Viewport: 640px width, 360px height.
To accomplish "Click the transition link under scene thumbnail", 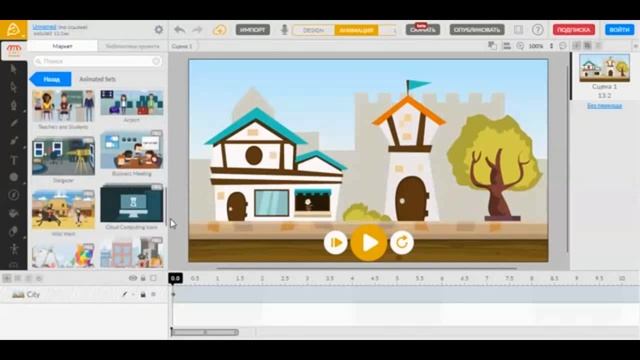I will tap(604, 106).
